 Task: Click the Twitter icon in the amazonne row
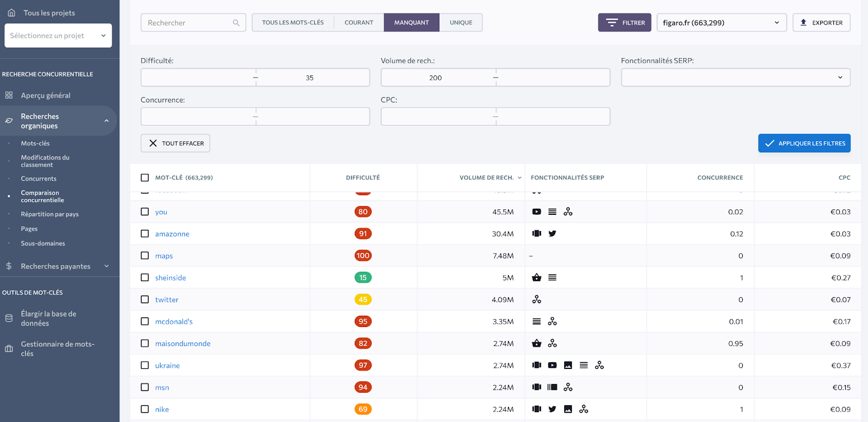coord(552,234)
